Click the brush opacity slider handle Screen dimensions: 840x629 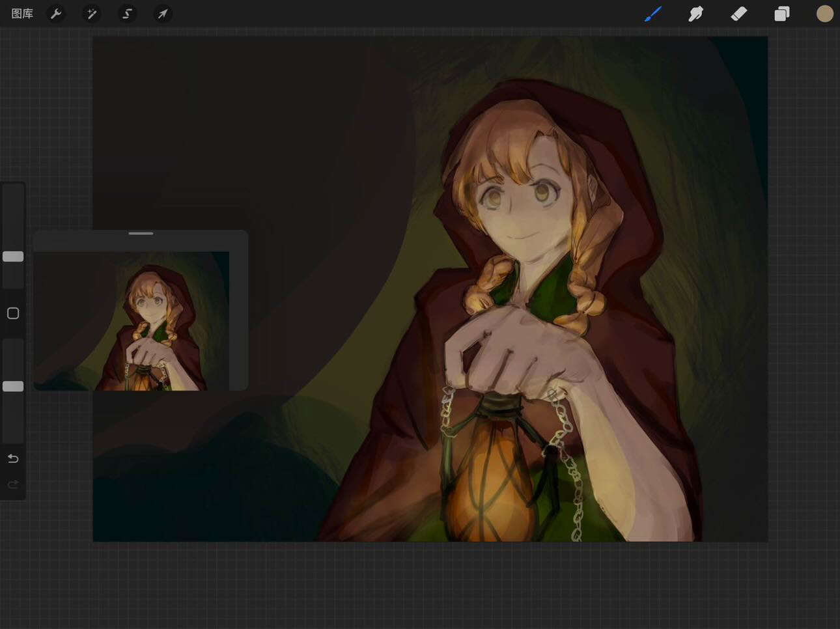click(x=13, y=386)
